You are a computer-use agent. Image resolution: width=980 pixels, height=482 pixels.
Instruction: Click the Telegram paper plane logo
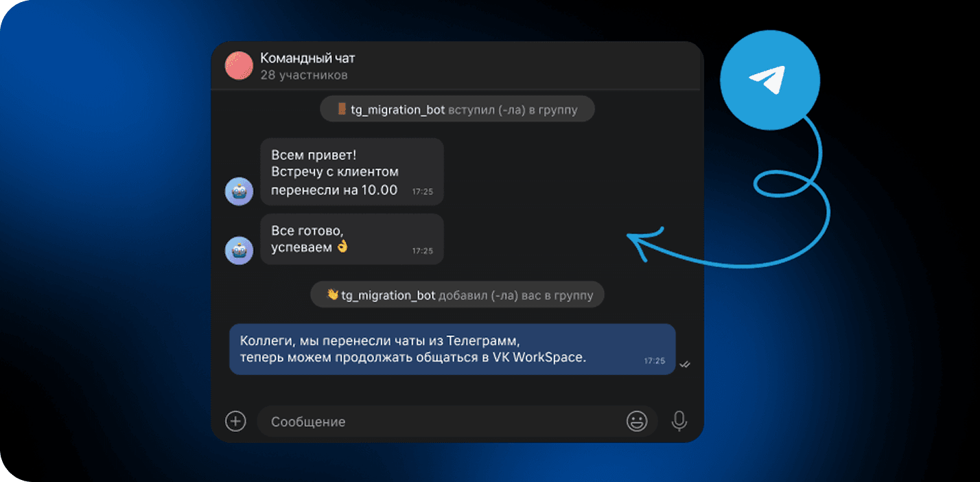click(769, 80)
